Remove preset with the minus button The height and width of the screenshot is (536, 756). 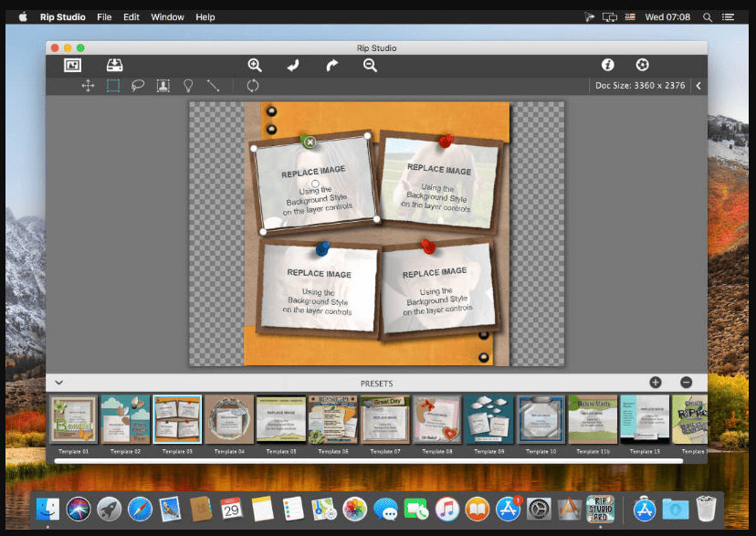coord(686,383)
